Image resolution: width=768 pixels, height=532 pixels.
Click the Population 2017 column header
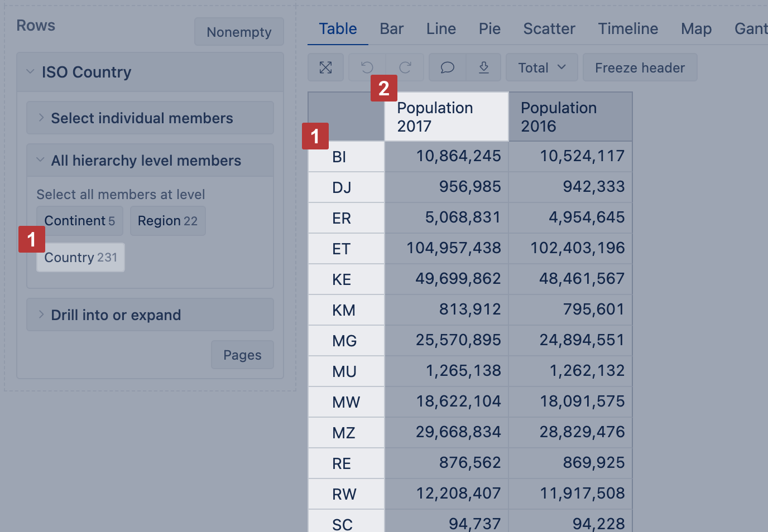[x=447, y=117]
